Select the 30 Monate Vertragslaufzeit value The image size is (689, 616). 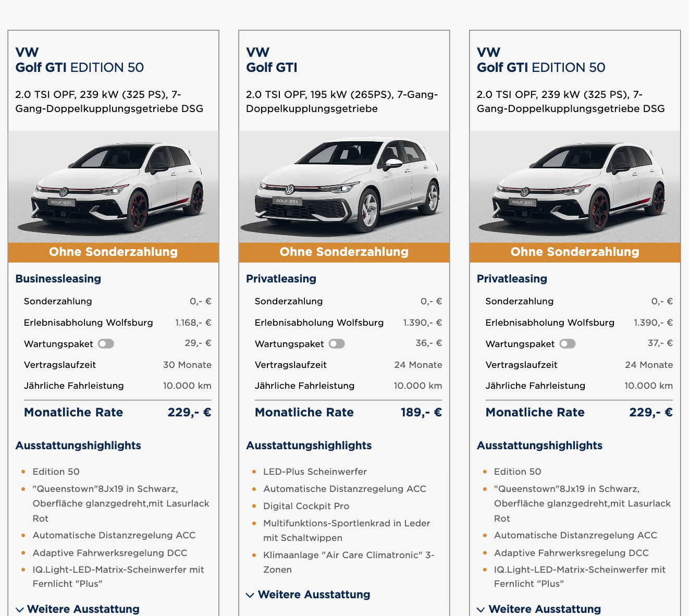187,365
